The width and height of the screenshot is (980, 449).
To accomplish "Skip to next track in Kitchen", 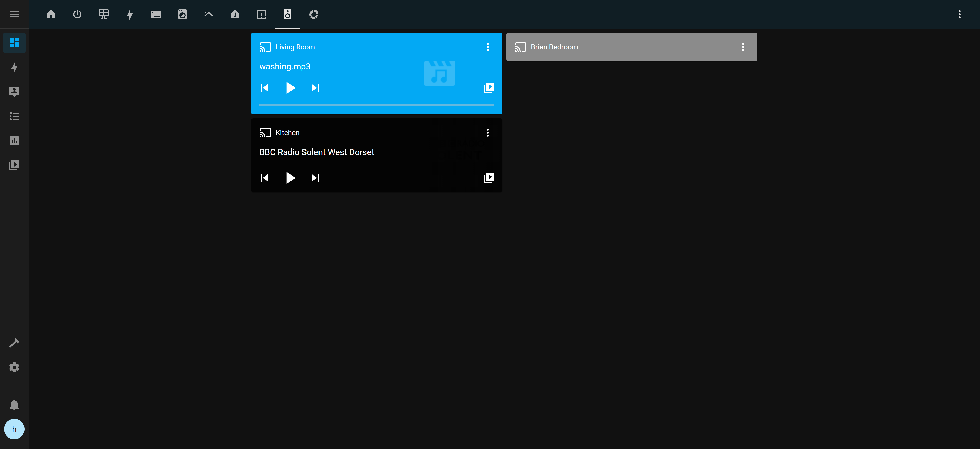I will coord(315,178).
